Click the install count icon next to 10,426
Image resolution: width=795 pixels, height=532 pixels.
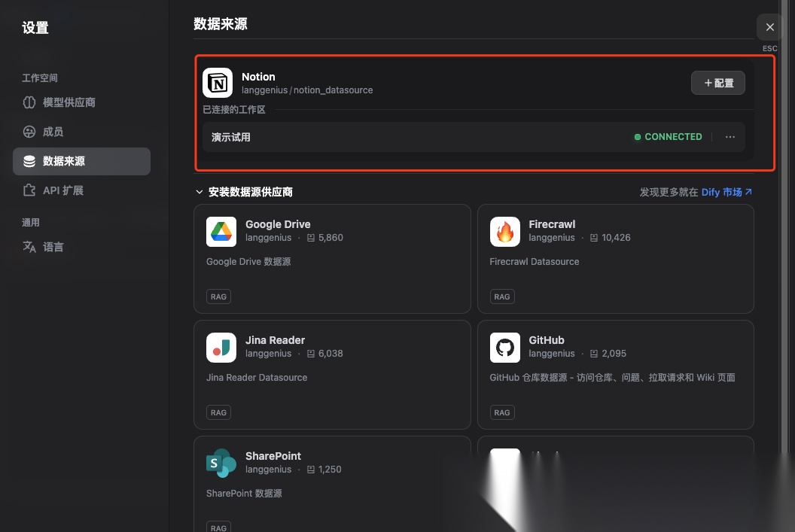pos(594,238)
